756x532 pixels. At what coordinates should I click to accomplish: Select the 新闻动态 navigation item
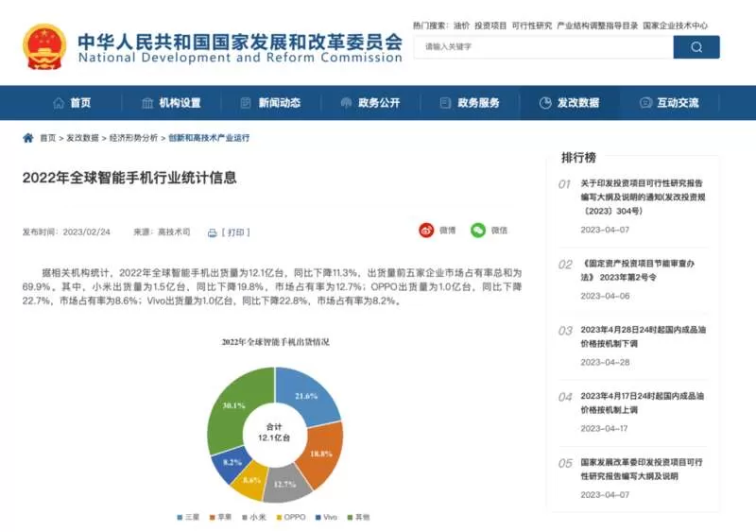270,103
